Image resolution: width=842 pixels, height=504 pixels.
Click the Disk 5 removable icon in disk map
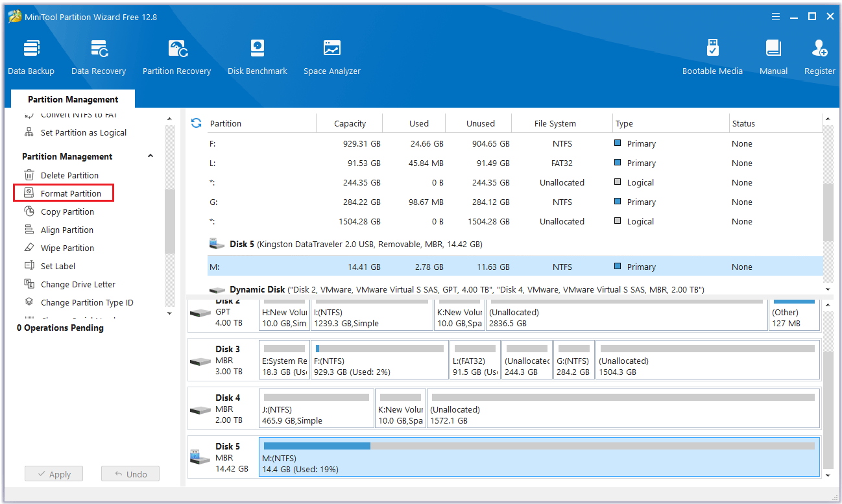coord(200,458)
